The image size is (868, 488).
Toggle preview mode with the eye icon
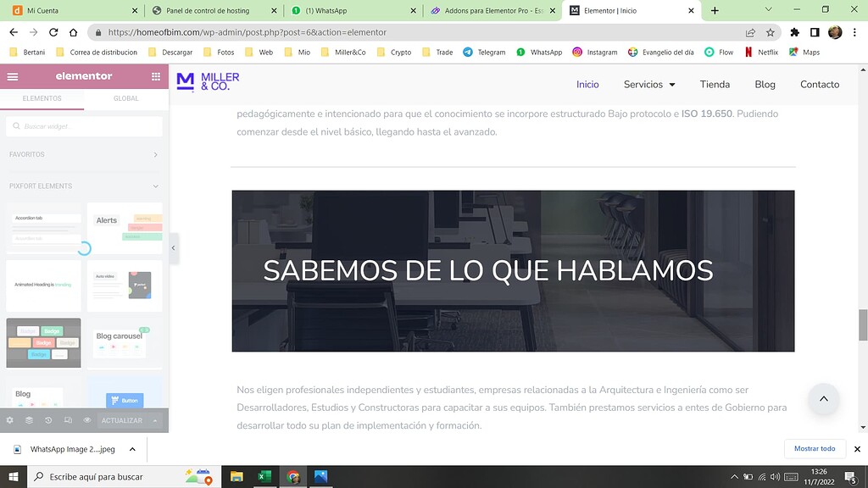pos(88,420)
